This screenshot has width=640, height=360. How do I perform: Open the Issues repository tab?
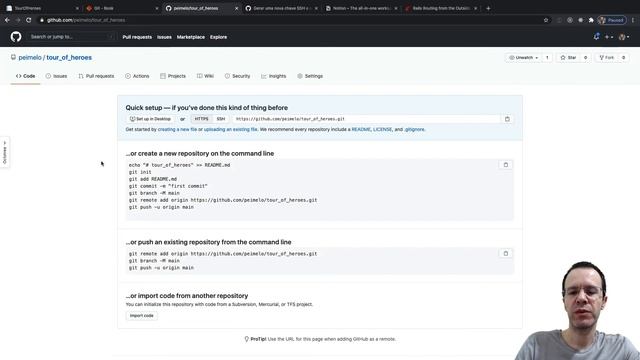[56, 76]
